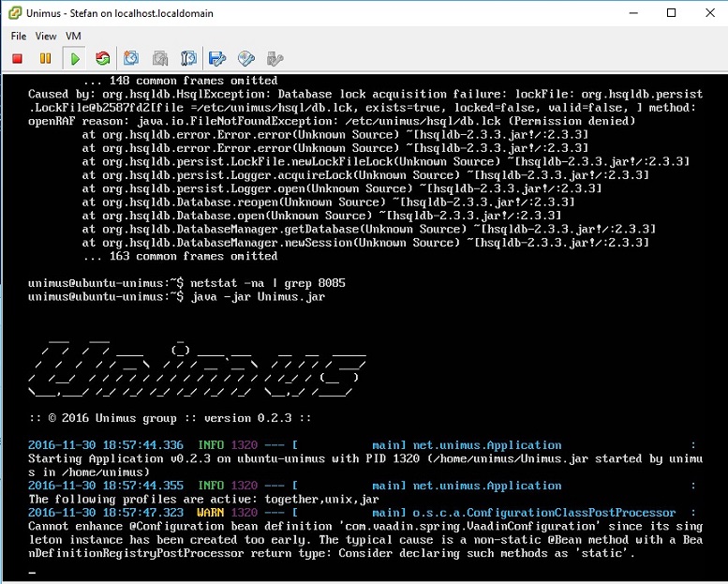Connect floppy device toolbar icon
Screen dimensions: 728x584
pos(217,58)
